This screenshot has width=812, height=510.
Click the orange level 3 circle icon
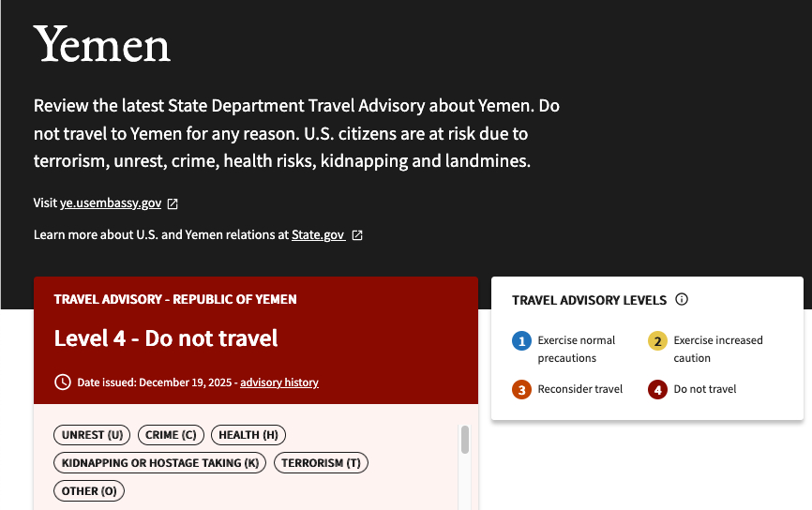coord(521,389)
